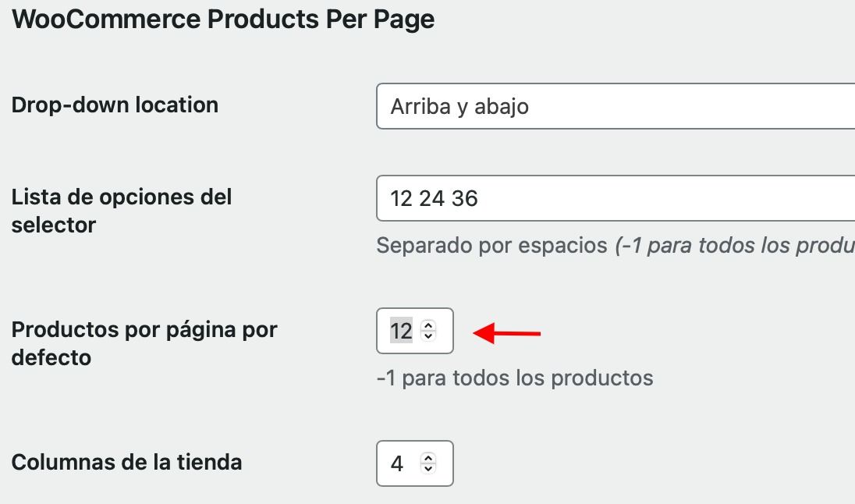Click the Separado por espacios help text
This screenshot has height=504, width=855.
(x=491, y=246)
